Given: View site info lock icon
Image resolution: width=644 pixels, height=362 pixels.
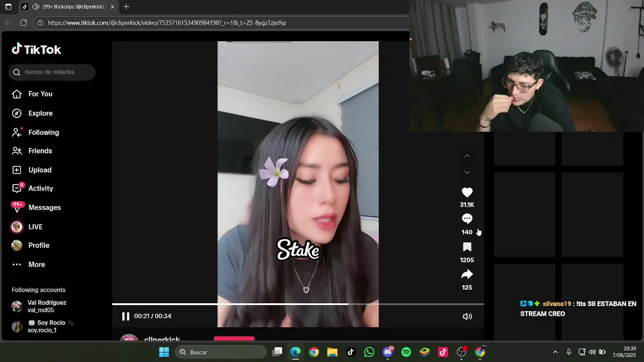Looking at the screenshot, I should (40, 23).
